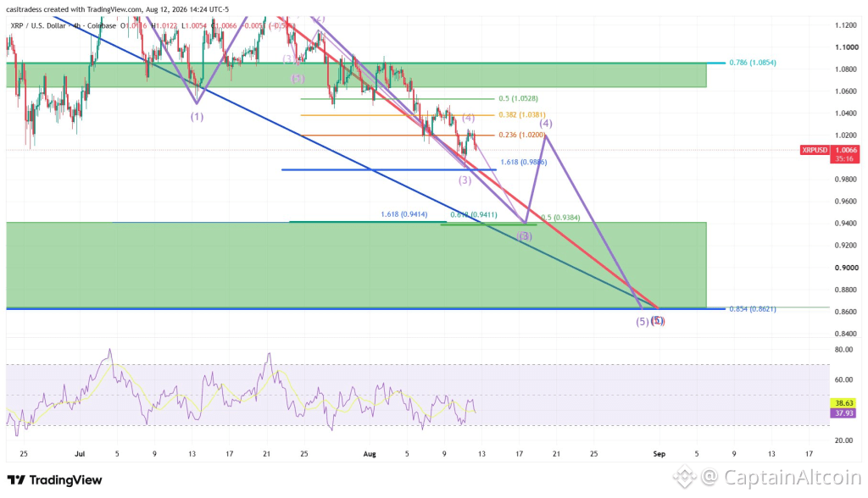Click the 1.1200 price axis value
This screenshot has height=498, width=868.
coord(847,25)
